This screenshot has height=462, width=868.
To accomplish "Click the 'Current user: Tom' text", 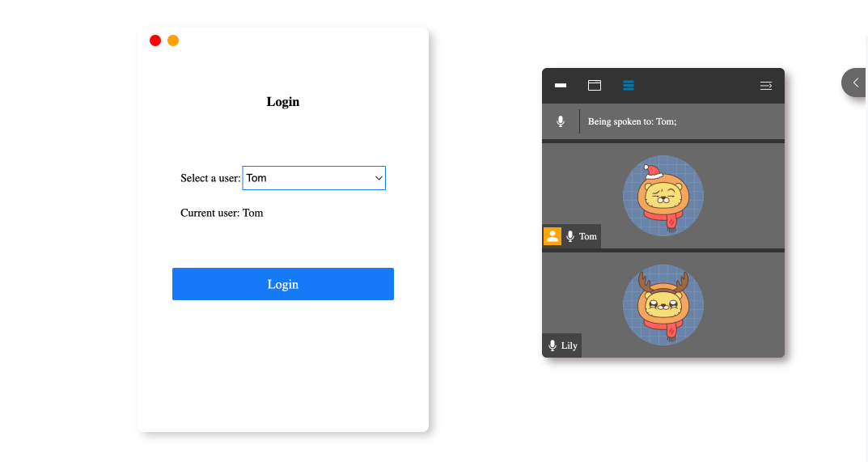I will pyautogui.click(x=222, y=213).
